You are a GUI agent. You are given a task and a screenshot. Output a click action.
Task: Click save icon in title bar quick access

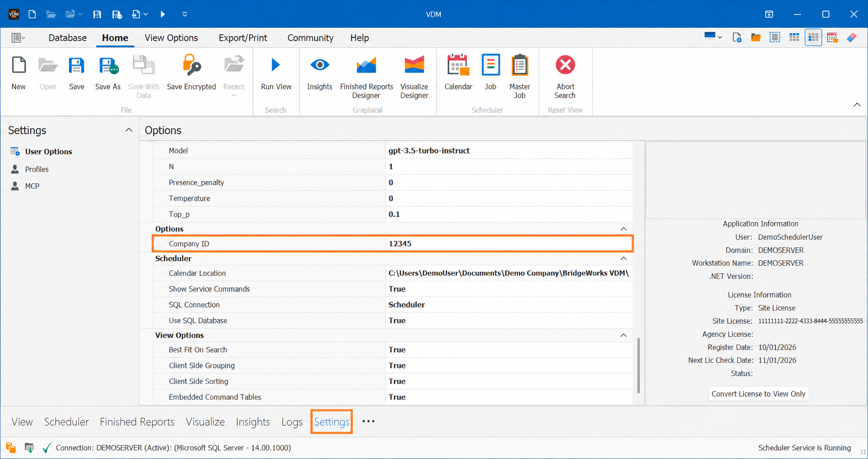pos(97,14)
